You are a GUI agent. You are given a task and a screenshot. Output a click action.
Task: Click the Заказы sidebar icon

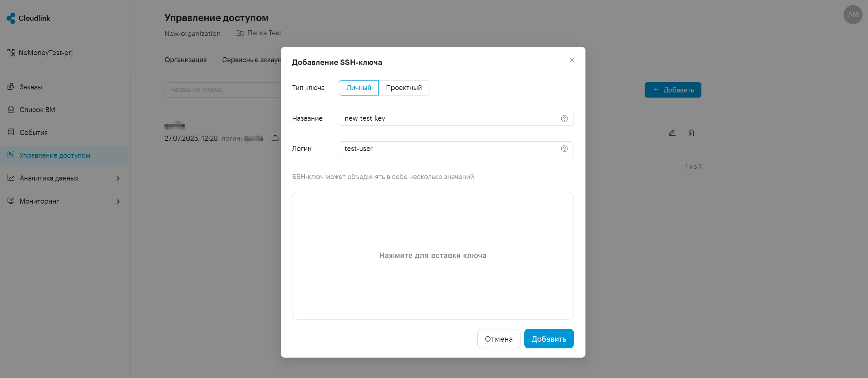coord(11,87)
